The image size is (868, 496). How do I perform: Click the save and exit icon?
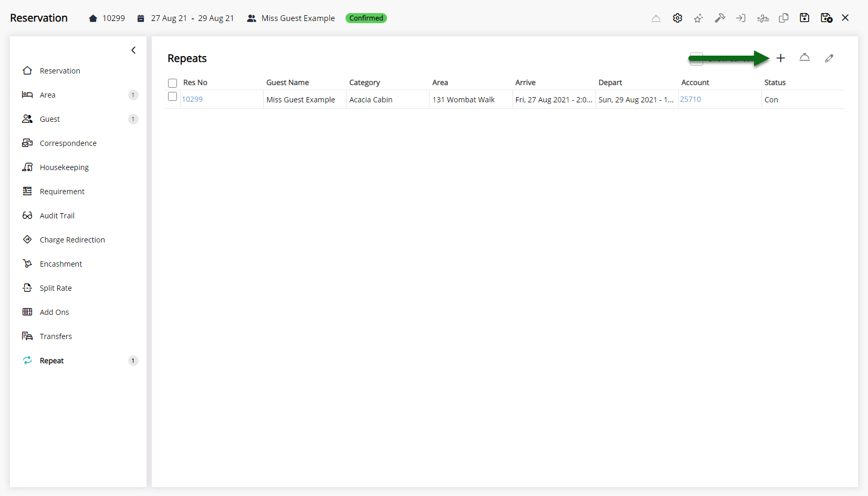[x=827, y=18]
